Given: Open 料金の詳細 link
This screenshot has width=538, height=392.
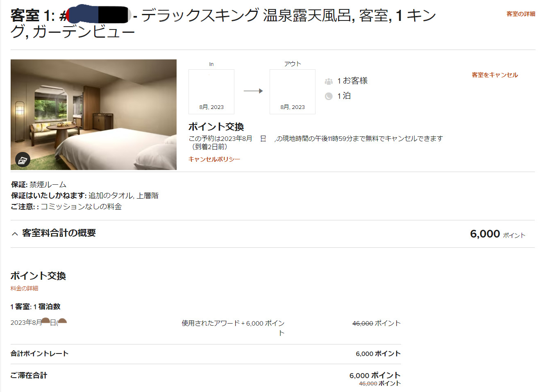Looking at the screenshot, I should [24, 288].
